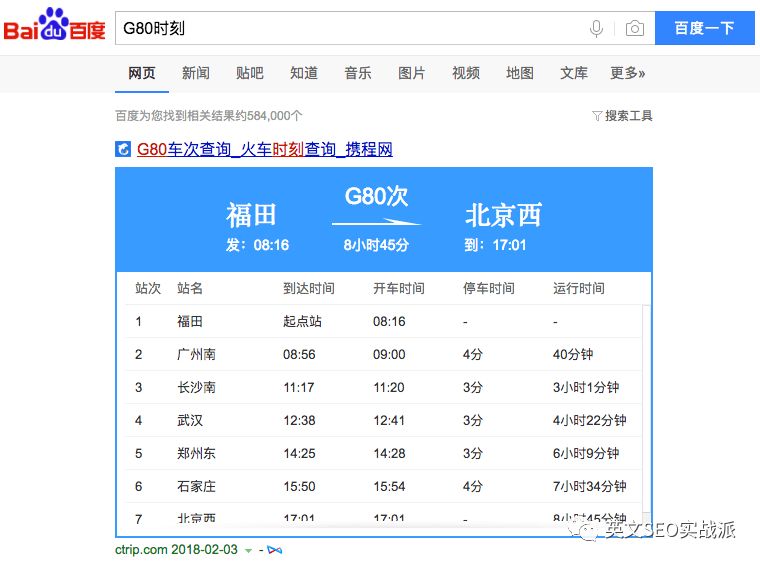Screen dimensions: 760x563
Task: Click the 百度一下 search button
Action: coord(704,28)
